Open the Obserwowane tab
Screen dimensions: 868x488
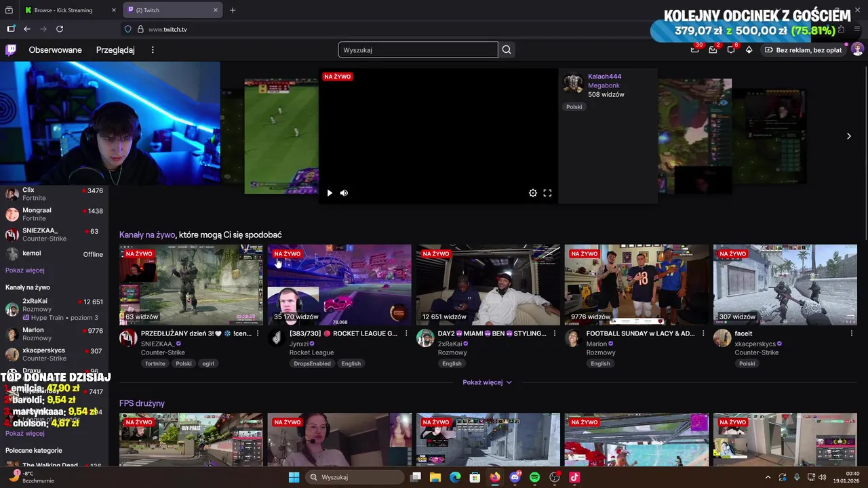click(55, 49)
